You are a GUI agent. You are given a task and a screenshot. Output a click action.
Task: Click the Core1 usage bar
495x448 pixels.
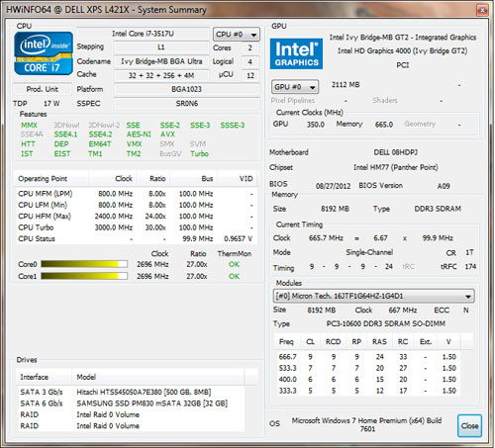[84, 276]
